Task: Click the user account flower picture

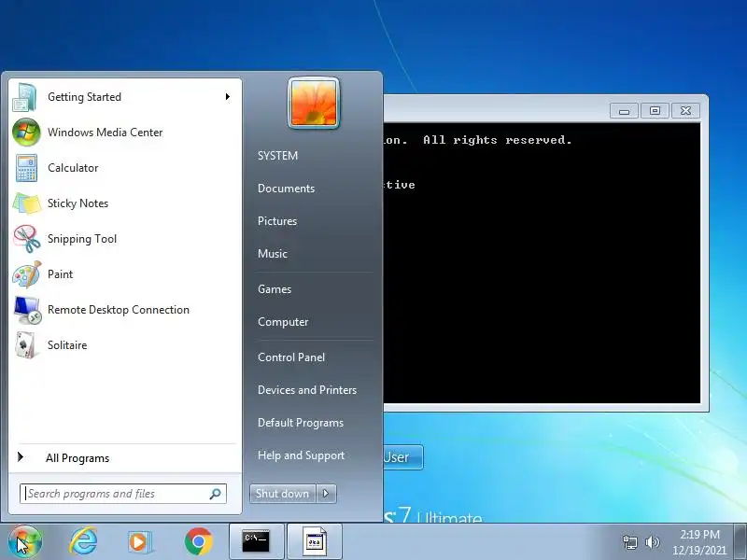Action: (314, 103)
